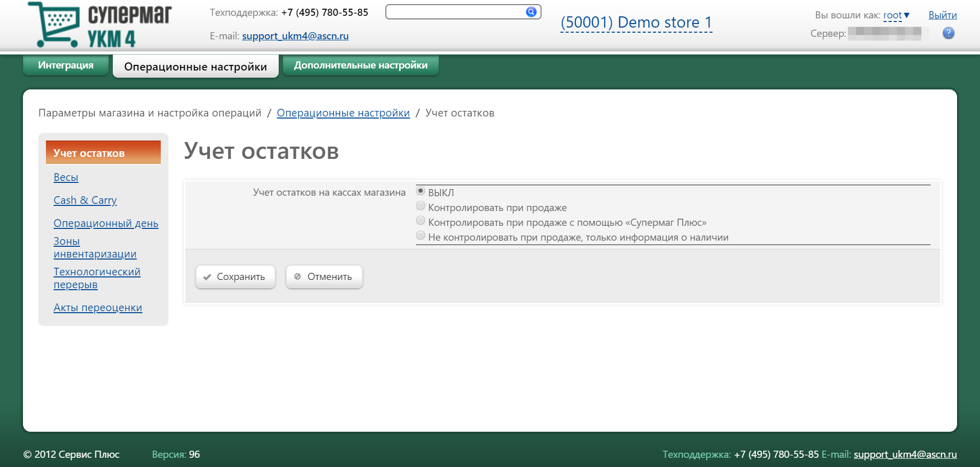
Task: Open Операционный день in the sidebar
Action: [x=106, y=223]
